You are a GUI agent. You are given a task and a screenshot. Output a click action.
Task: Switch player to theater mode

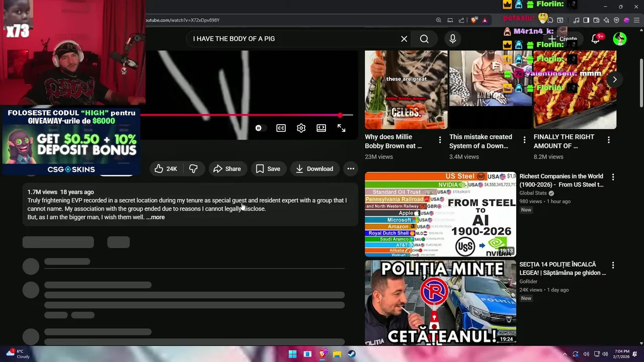tap(321, 128)
